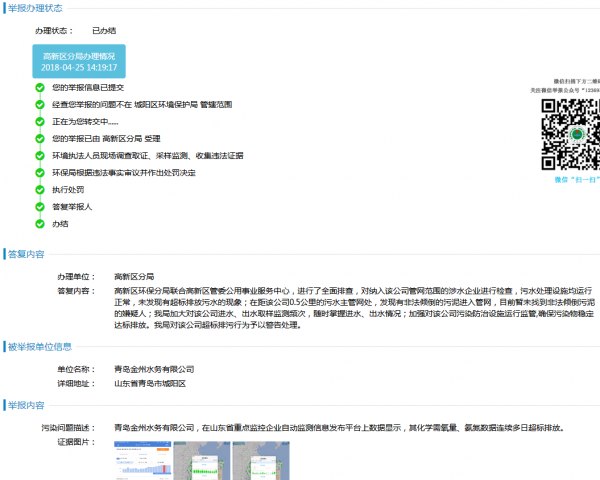Click step text 您的举报信息已提交
The image size is (600, 480).
[x=88, y=88]
